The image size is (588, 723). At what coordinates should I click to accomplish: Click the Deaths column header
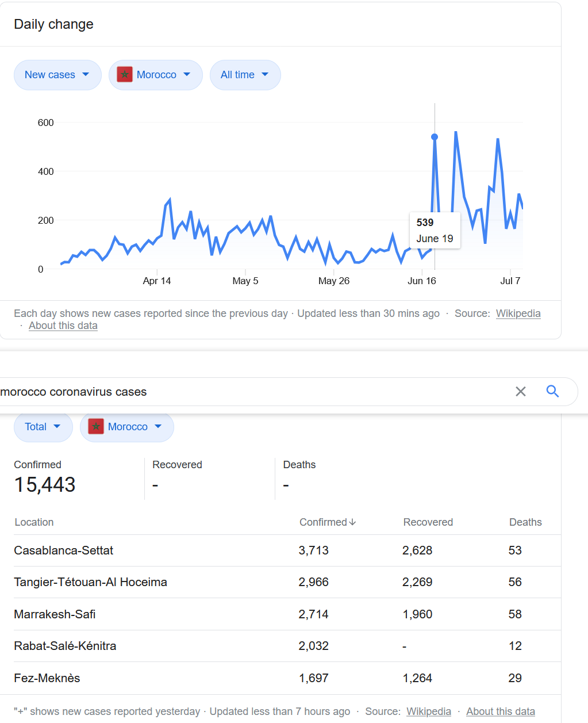525,522
